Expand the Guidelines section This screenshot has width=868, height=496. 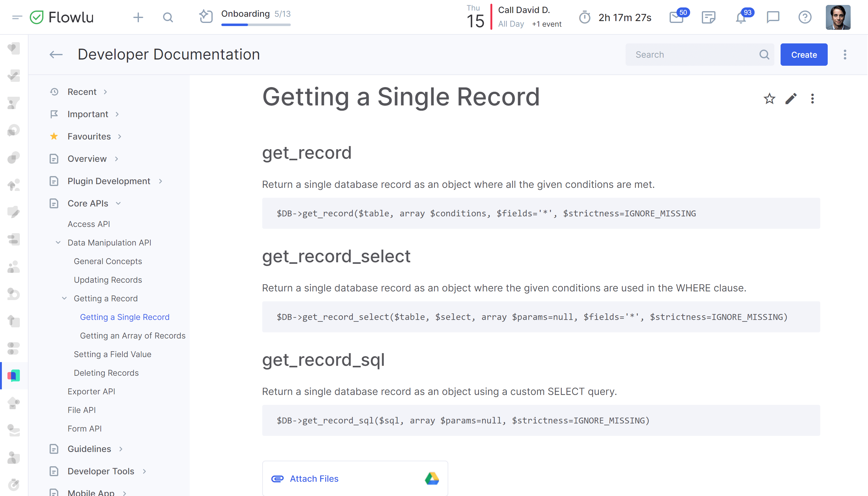pyautogui.click(x=121, y=449)
